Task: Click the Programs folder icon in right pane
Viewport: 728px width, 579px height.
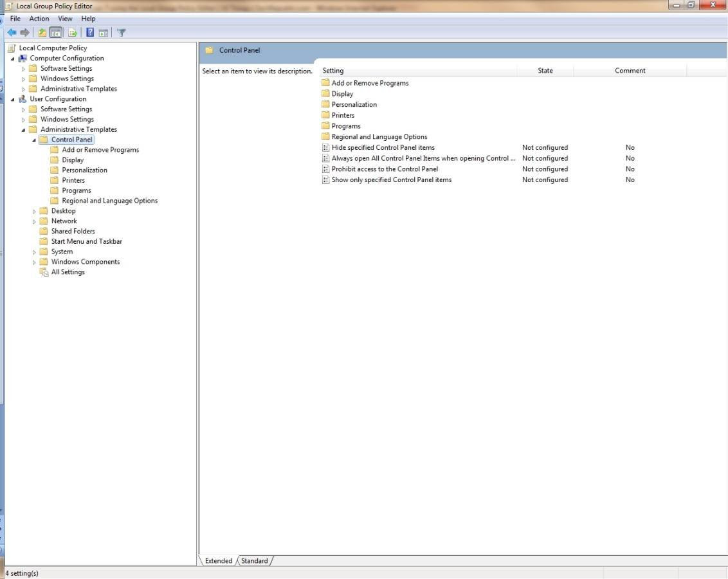Action: (325, 126)
